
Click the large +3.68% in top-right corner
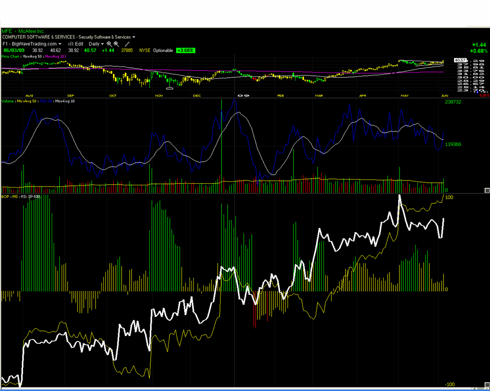click(479, 51)
